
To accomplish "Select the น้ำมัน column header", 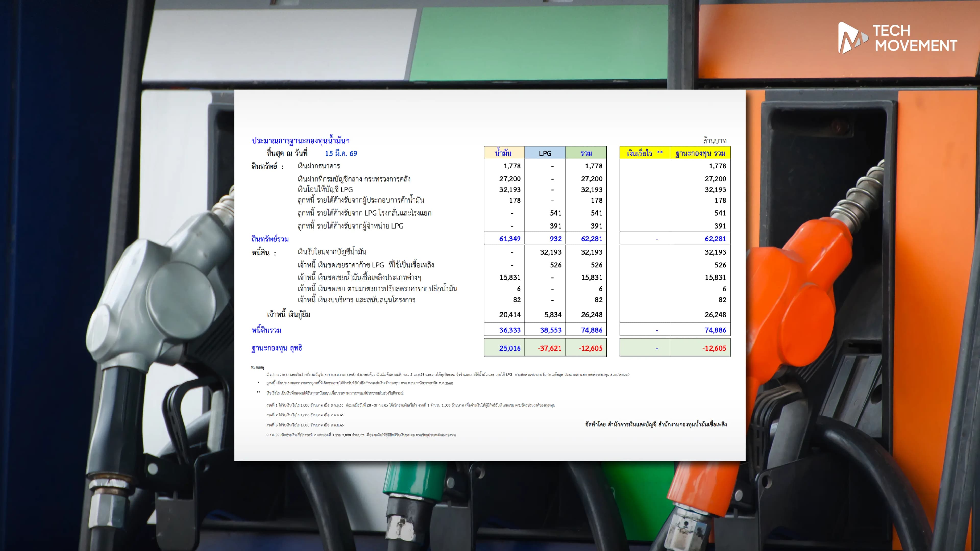I will coord(504,153).
